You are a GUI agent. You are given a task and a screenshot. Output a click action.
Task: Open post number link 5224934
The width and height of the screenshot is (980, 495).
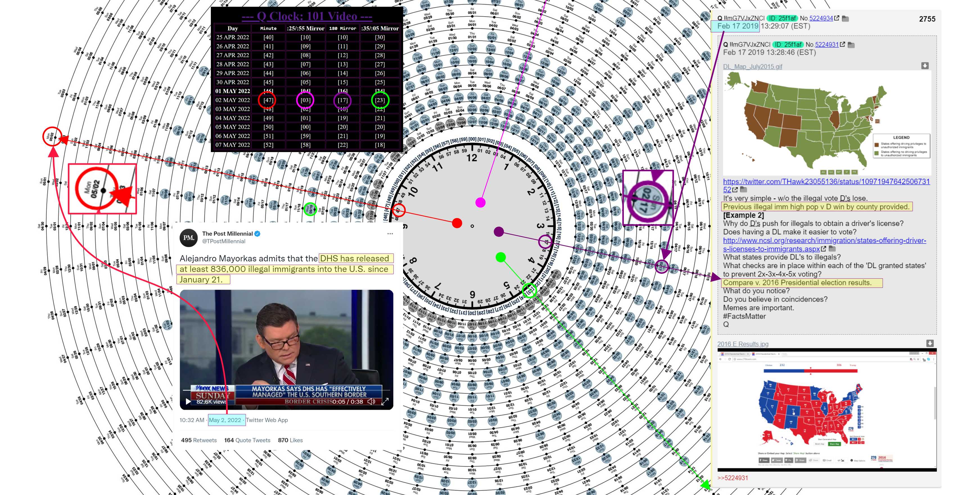coord(821,18)
